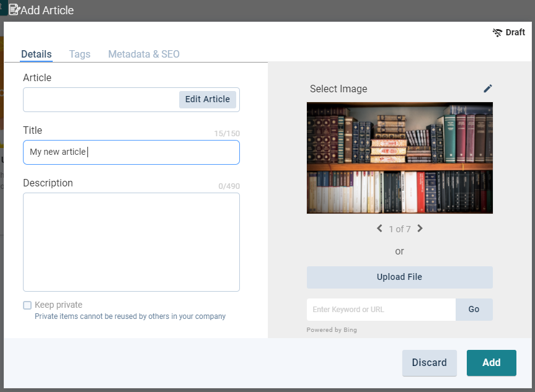
Task: Open the Tags tab
Action: (x=80, y=54)
